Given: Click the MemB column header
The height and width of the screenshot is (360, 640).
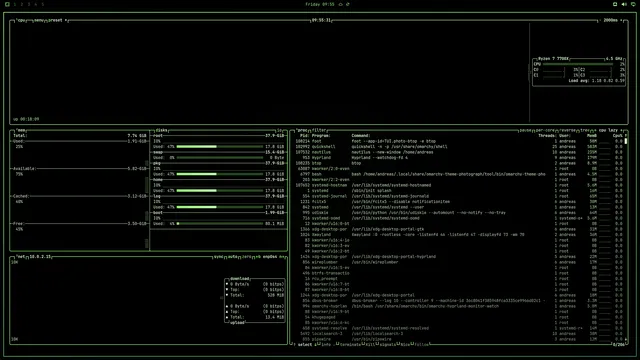Looking at the screenshot, I should (x=592, y=136).
